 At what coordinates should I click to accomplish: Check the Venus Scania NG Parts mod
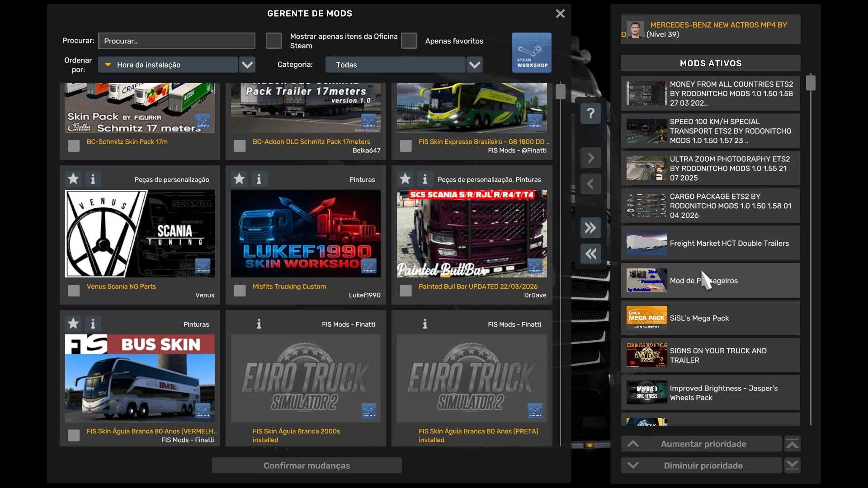tap(74, 290)
